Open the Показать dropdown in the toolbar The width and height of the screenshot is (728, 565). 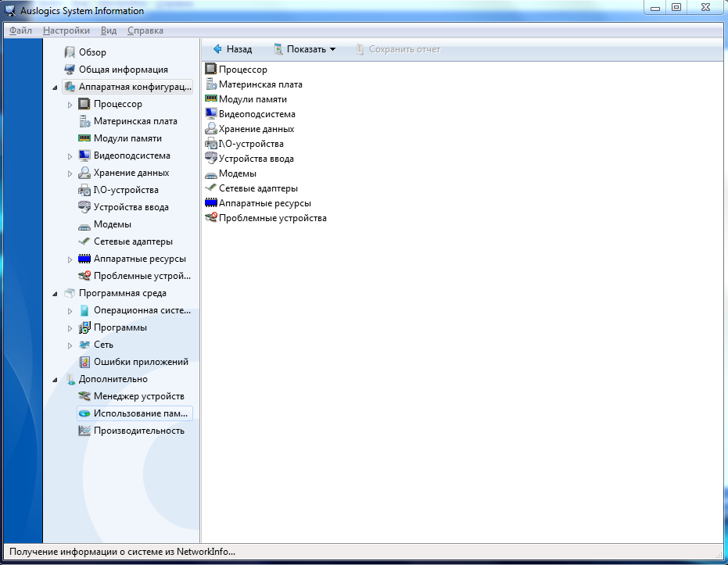(305, 49)
